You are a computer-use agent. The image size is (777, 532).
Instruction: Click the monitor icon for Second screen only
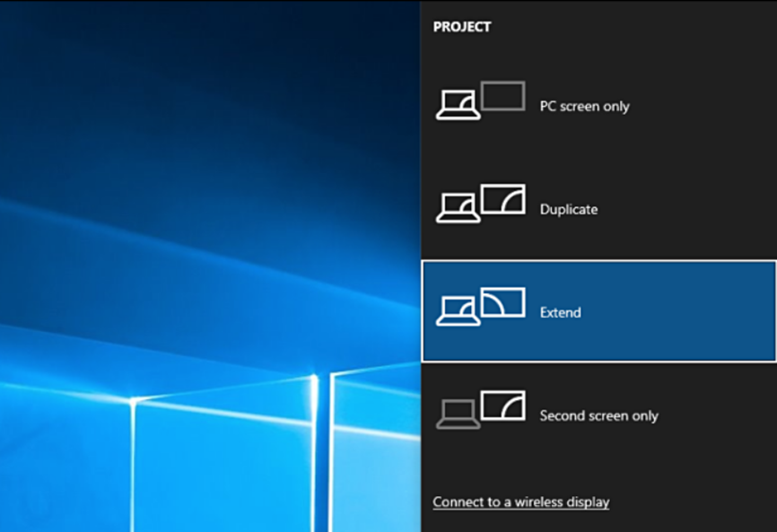click(x=502, y=406)
